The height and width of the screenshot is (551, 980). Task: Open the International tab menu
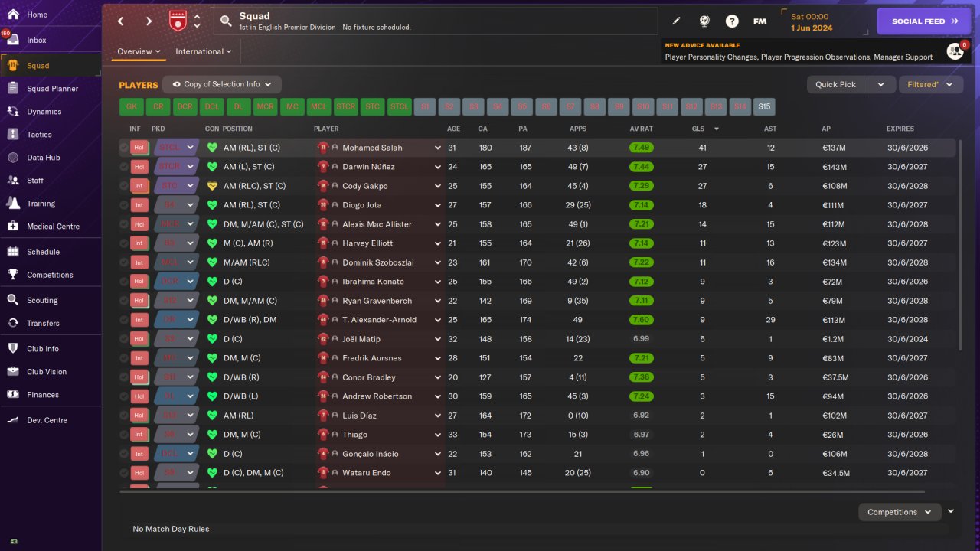tap(204, 51)
